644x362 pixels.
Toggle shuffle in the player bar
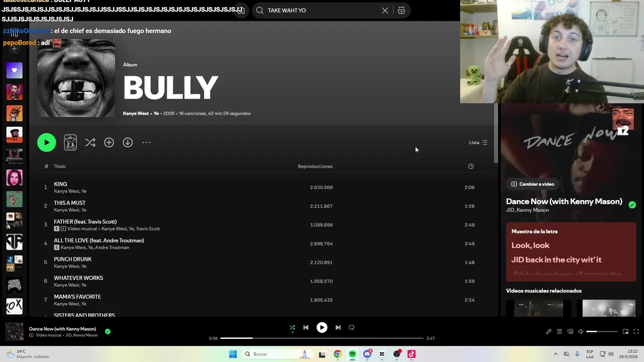tap(292, 327)
